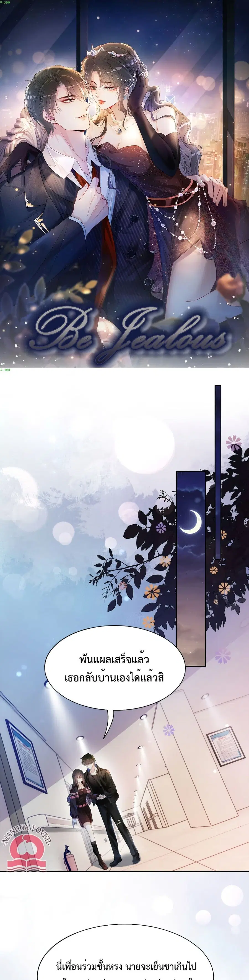Click the cover illustration of the couple

pos(124,184)
